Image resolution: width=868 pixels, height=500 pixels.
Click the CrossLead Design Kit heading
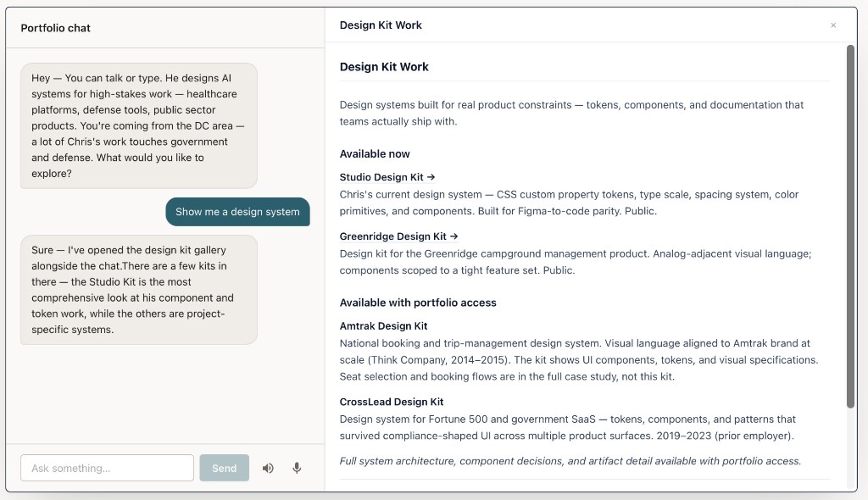click(x=392, y=402)
